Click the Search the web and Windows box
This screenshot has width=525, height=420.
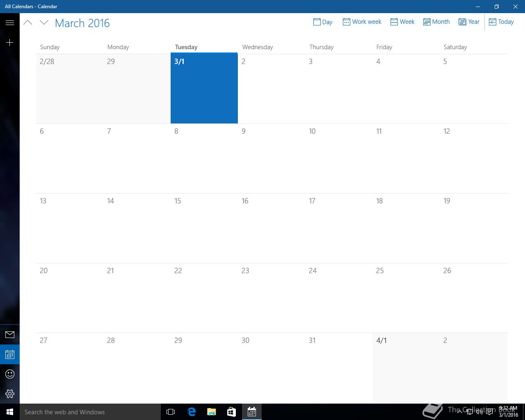(x=90, y=412)
